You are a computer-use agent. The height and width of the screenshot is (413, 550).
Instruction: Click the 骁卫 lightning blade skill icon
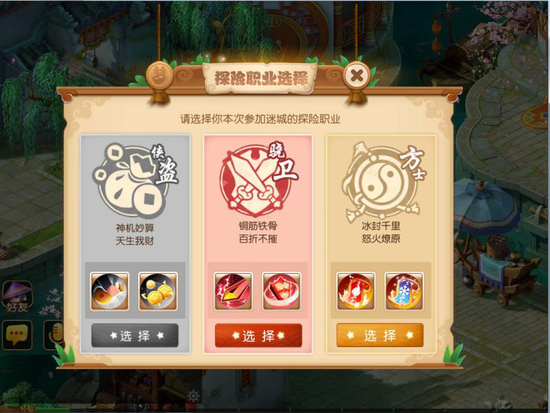pyautogui.click(x=233, y=291)
